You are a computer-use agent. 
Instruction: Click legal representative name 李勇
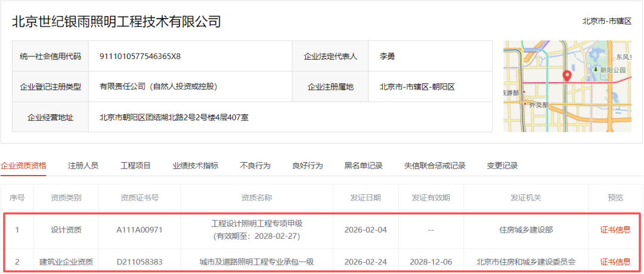tap(387, 57)
